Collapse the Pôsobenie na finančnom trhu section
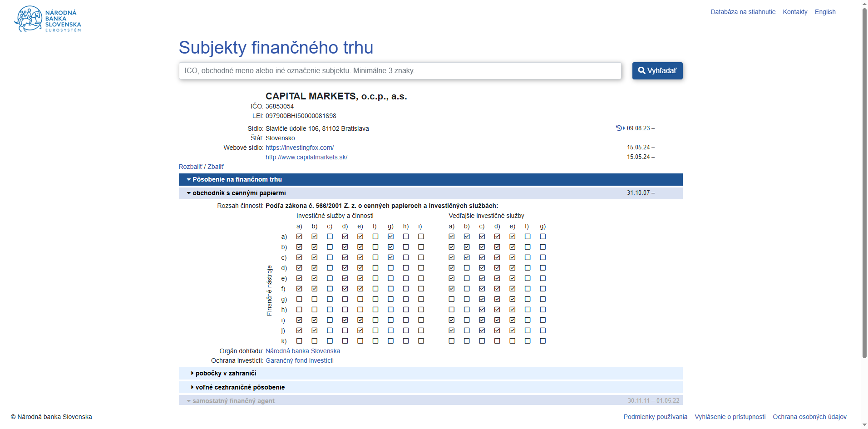This screenshot has width=868, height=429. coord(430,179)
